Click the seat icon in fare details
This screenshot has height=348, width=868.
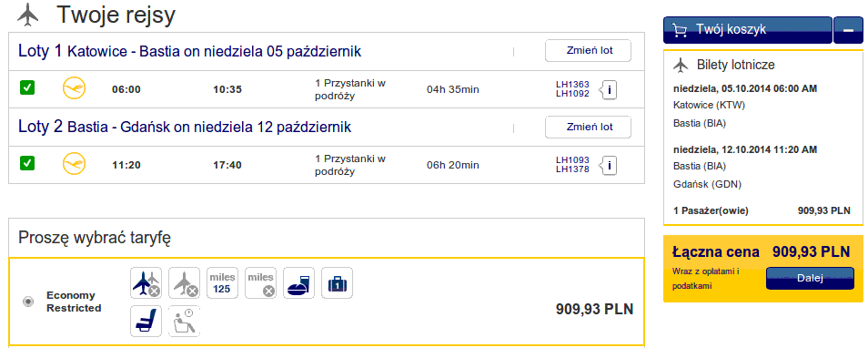coord(146,321)
